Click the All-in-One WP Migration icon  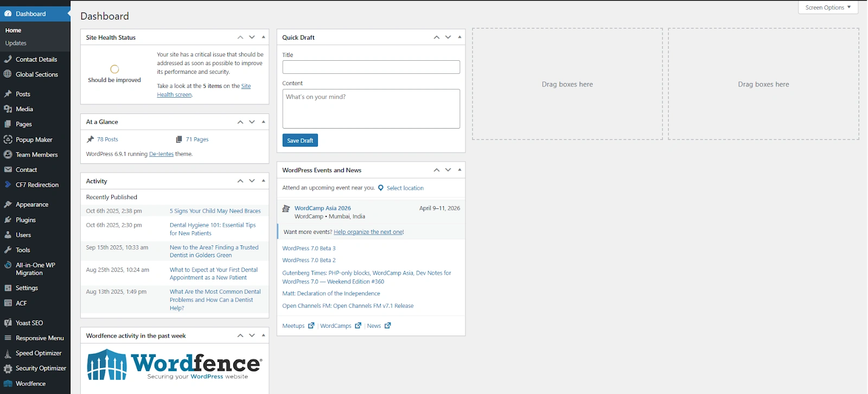click(8, 265)
